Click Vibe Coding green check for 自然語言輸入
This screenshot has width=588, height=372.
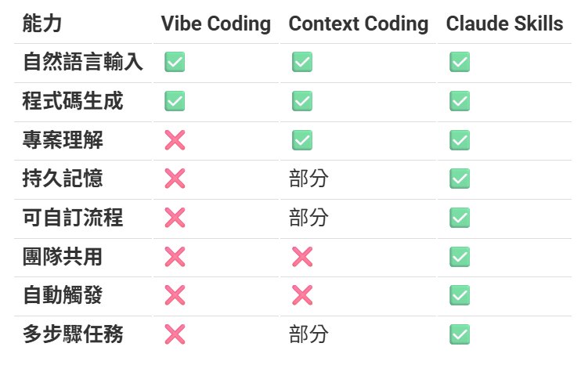[x=175, y=63]
